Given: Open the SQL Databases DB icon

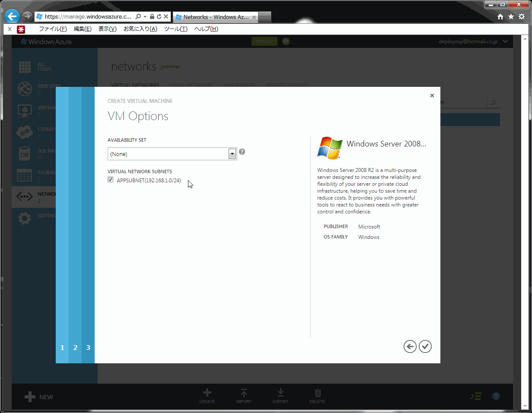Looking at the screenshot, I should [25, 153].
